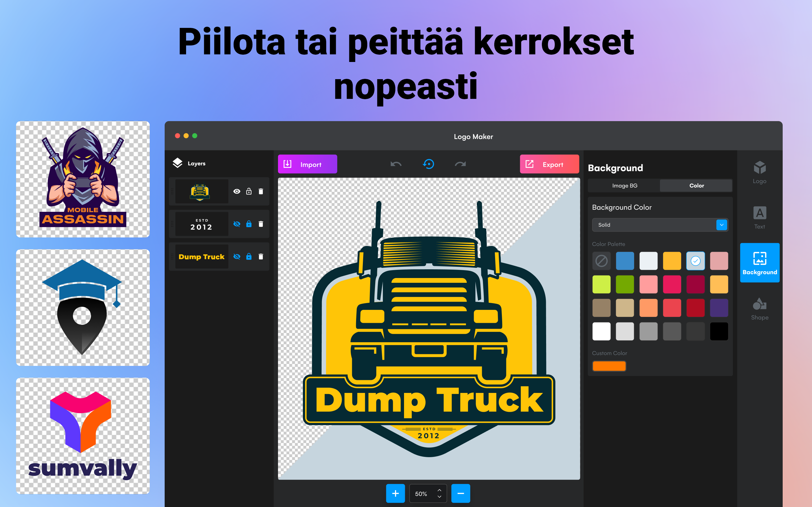Expand the Solid background type dropdown
This screenshot has height=507, width=812.
tap(721, 225)
